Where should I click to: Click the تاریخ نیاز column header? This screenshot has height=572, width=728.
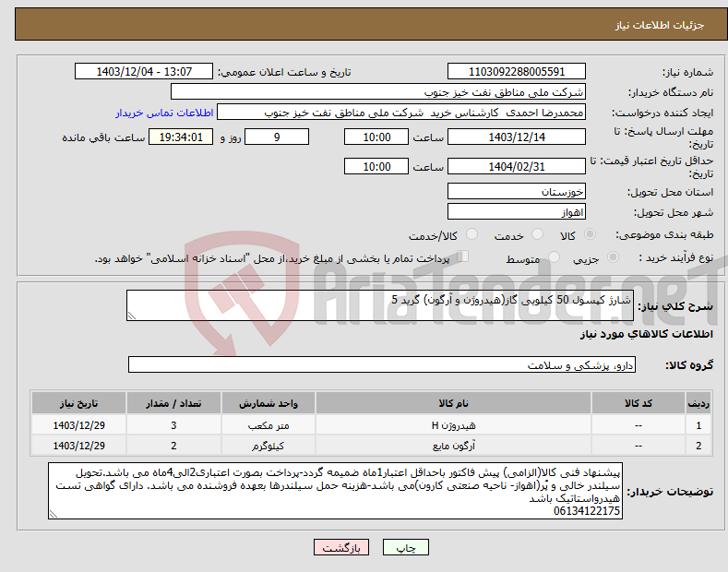78,403
